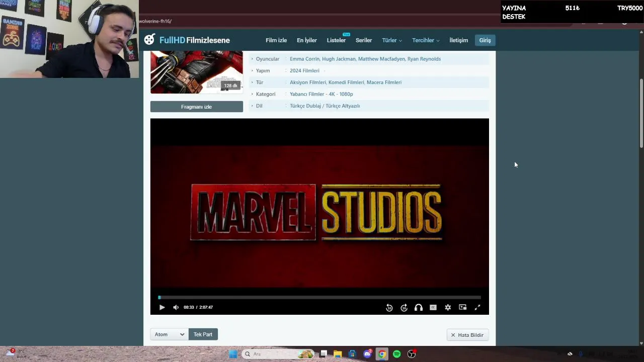Open the 2024 Filmleri link
Screen dimensions: 644x362
click(x=304, y=70)
